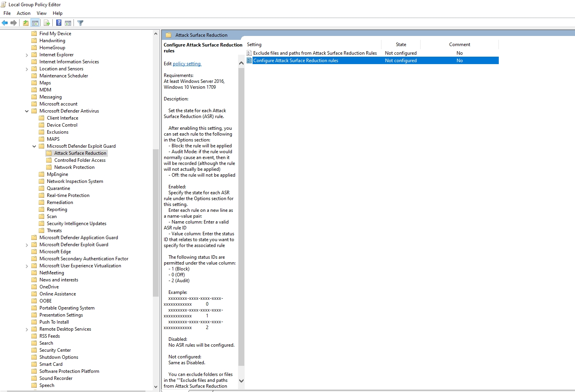
Task: Collapse the Microsoft Defender Exploit Guard subfolder
Action: pyautogui.click(x=34, y=147)
